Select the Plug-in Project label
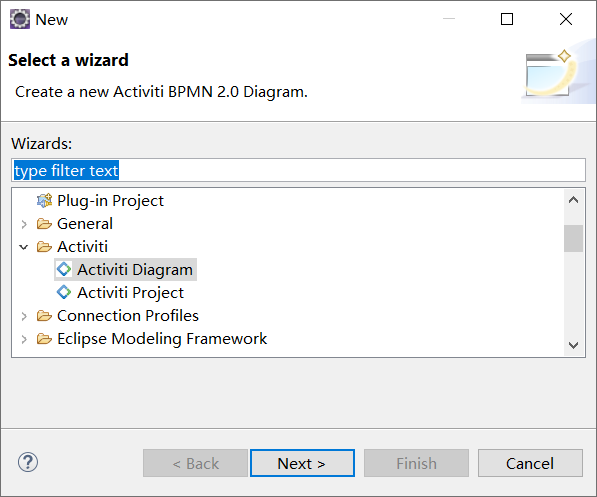Screen dimensions: 597x497 pos(110,201)
